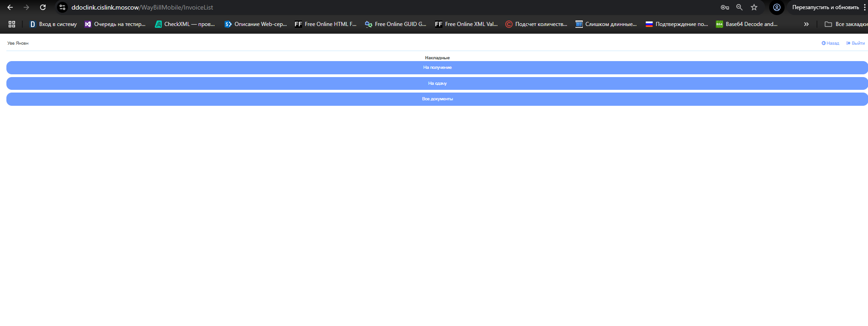Click the password key icon
The height and width of the screenshot is (326, 868).
click(x=725, y=7)
